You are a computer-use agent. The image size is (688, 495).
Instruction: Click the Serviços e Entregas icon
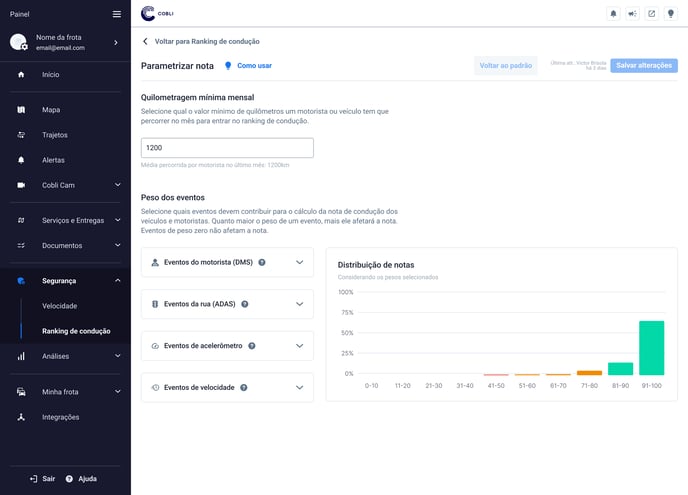pos(21,220)
